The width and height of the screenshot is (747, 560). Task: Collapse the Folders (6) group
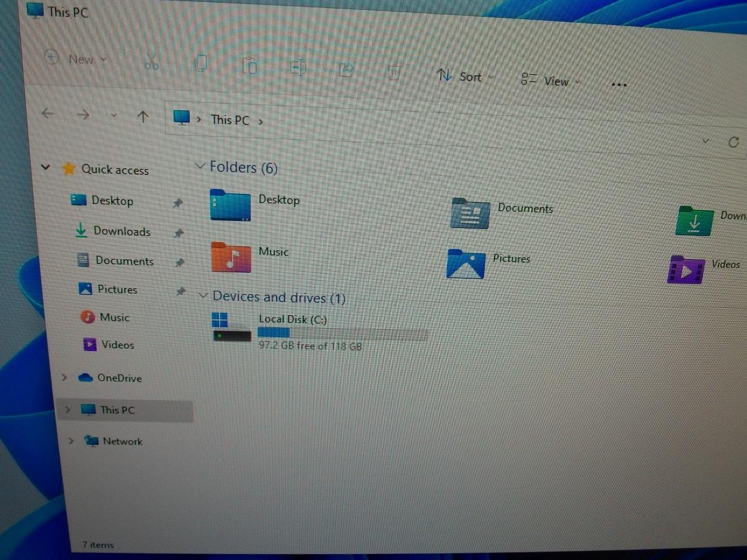point(200,166)
